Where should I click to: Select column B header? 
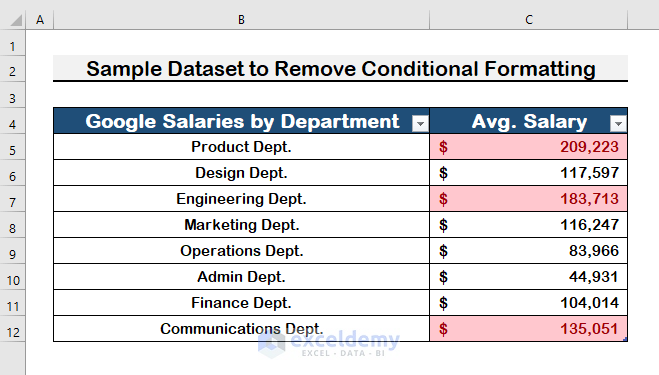coord(241,20)
